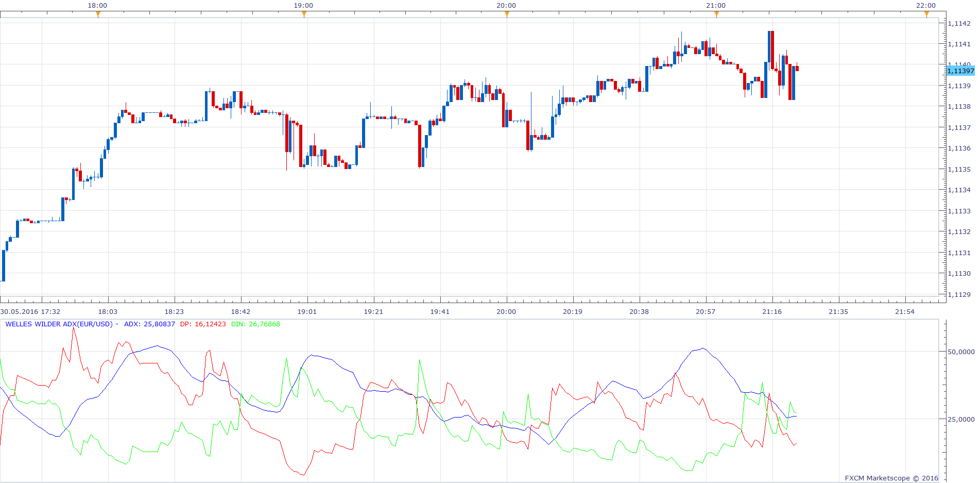Click the 20:19 time axis label

[x=573, y=311]
